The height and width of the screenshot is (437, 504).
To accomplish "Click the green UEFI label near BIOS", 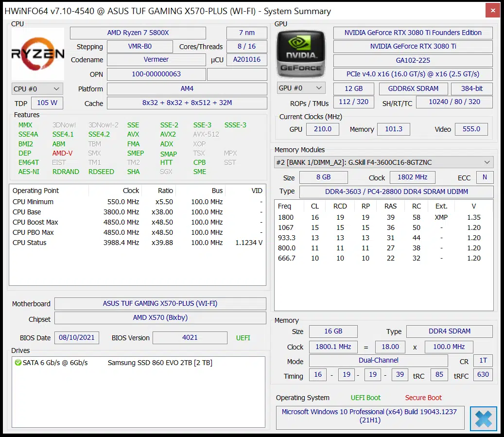I will coord(243,338).
